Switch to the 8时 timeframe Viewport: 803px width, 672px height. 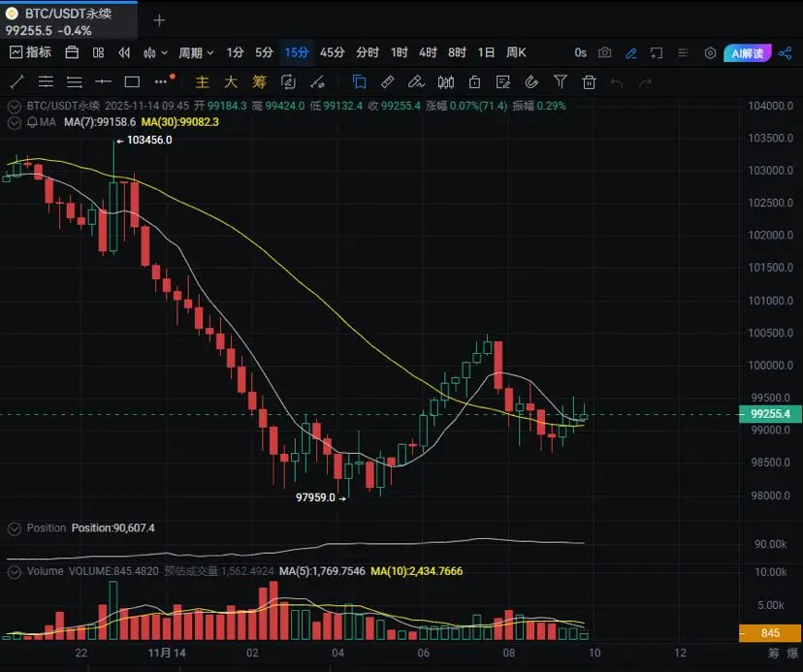click(457, 52)
